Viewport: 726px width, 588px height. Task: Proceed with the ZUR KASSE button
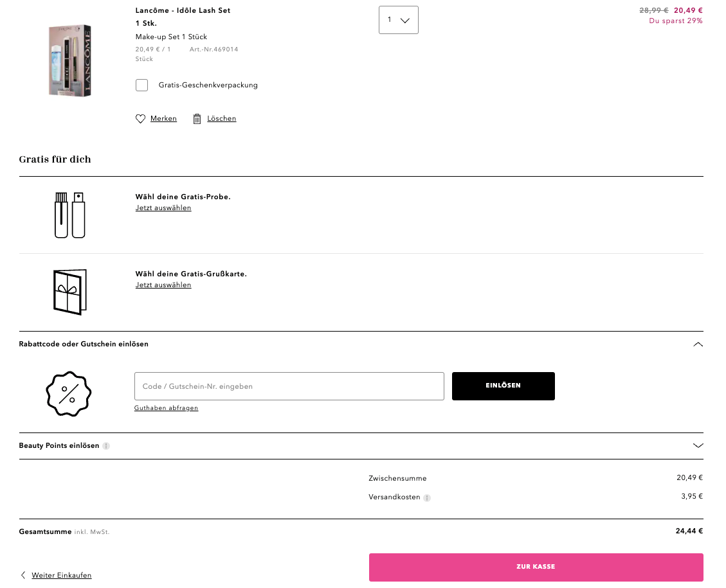click(536, 567)
